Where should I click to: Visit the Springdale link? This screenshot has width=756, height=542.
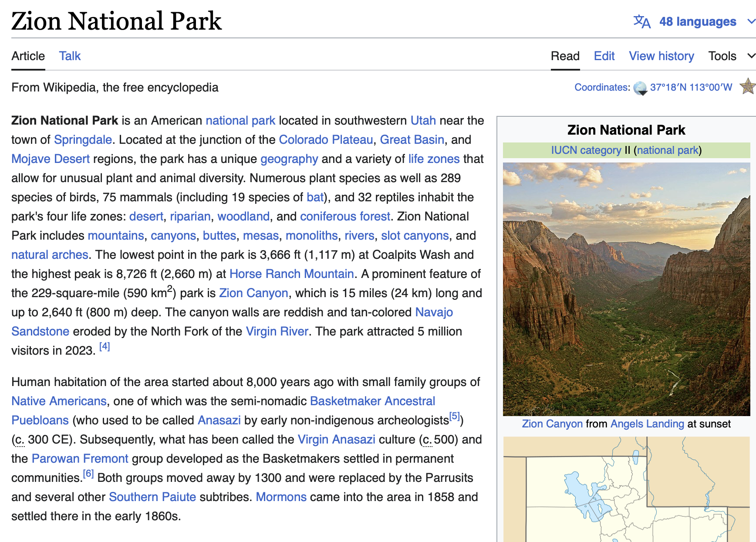click(83, 139)
